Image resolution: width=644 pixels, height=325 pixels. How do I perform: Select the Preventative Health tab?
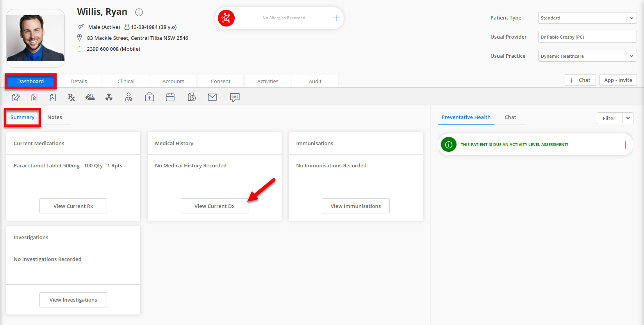466,117
